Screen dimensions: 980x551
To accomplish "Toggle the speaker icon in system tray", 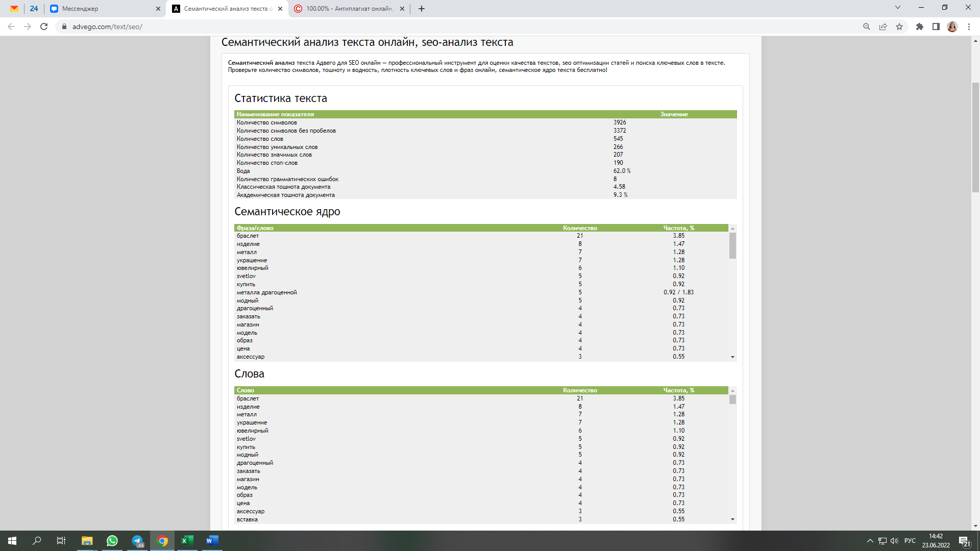I will click(894, 541).
